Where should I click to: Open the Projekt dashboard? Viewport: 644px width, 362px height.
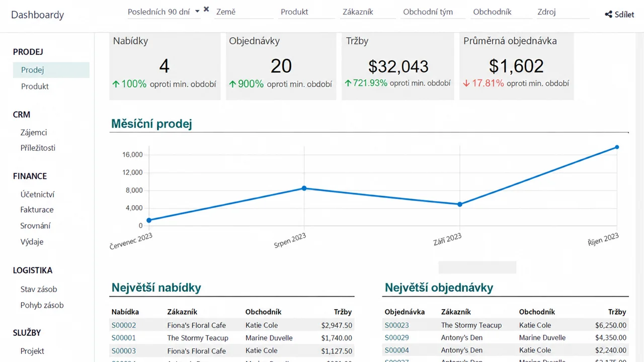(32, 351)
